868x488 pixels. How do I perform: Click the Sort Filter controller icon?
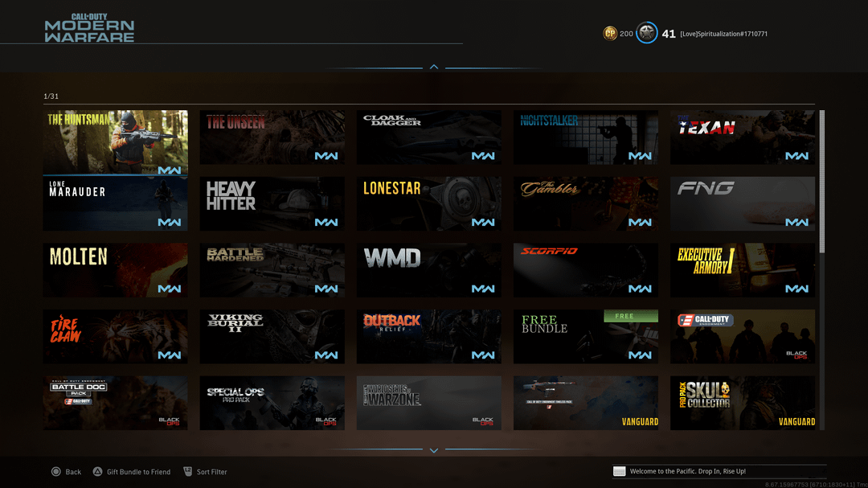click(188, 472)
